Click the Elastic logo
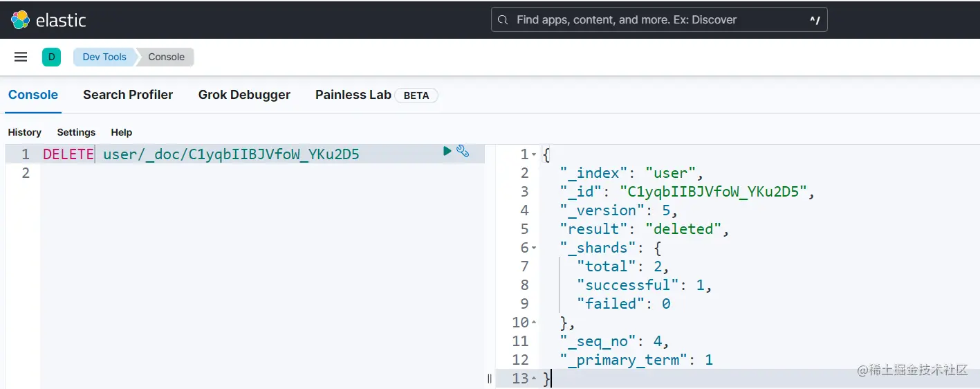 48,20
